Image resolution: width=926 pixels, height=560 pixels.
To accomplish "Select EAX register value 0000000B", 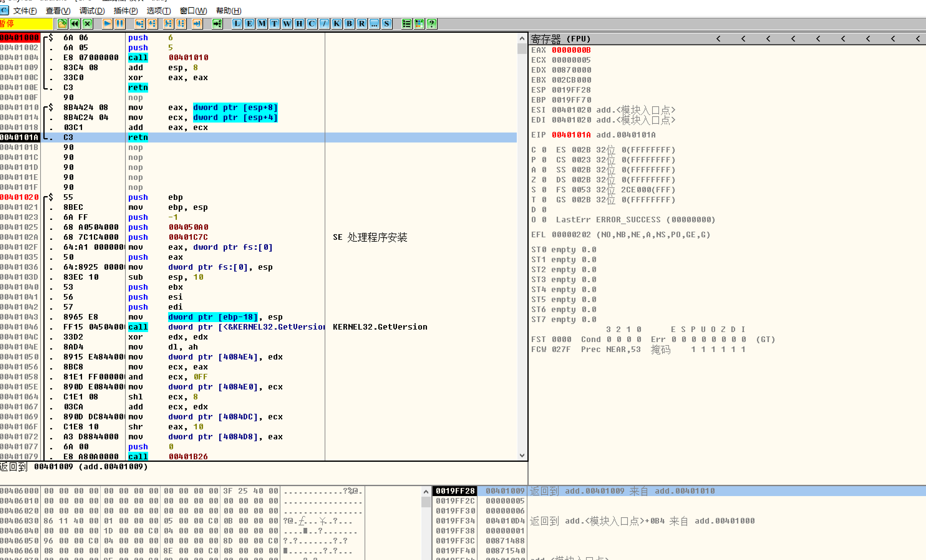I will pyautogui.click(x=571, y=50).
